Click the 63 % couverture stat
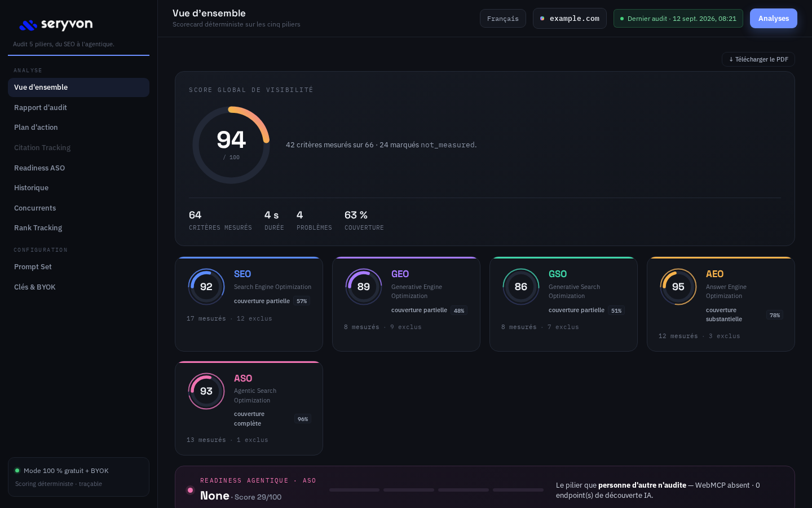 (x=364, y=220)
